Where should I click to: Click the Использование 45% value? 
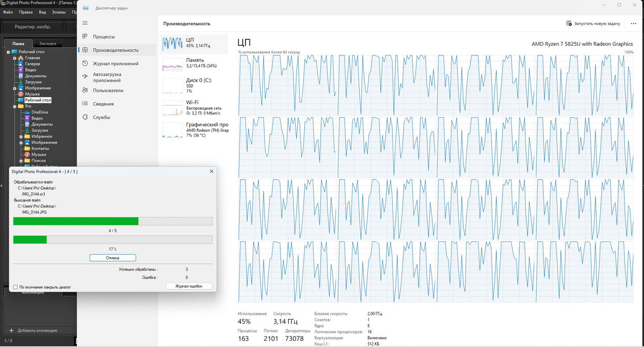244,321
